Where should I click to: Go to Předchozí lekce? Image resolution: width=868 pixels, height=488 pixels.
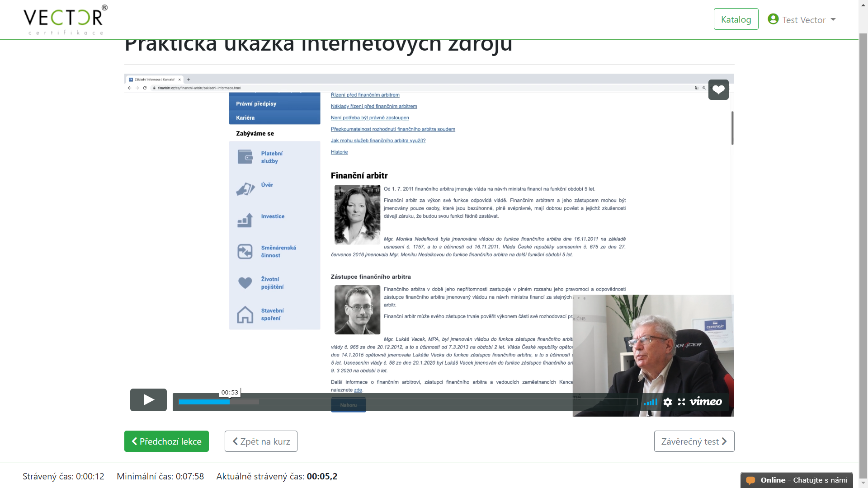coord(166,441)
